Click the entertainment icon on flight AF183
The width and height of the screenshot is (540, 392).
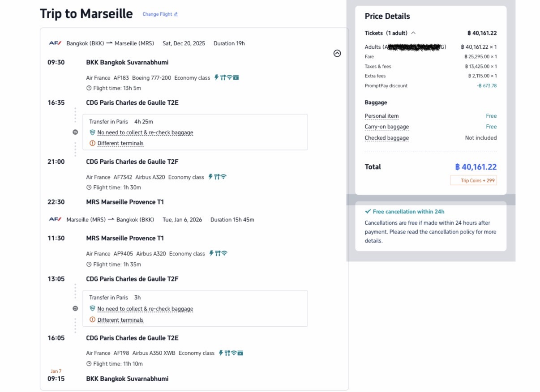[236, 77]
